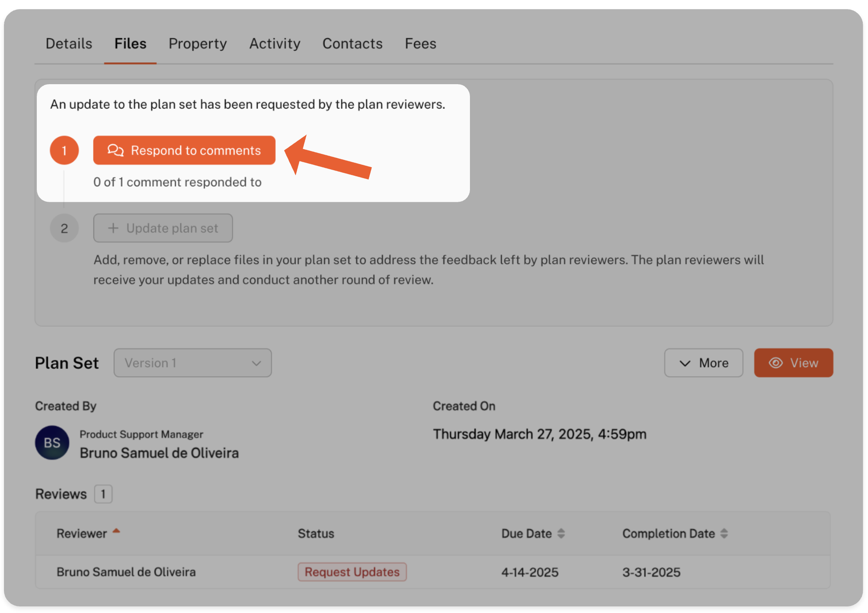Click the BS user avatar
This screenshot has width=868, height=613.
52,443
